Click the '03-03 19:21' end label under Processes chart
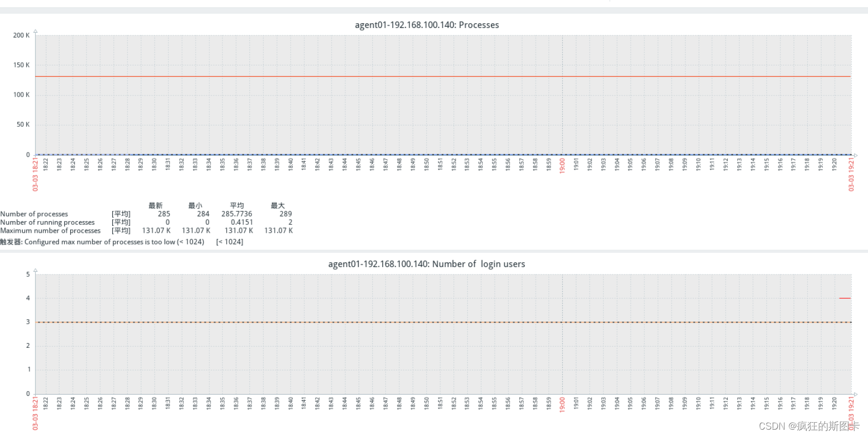 pos(851,174)
